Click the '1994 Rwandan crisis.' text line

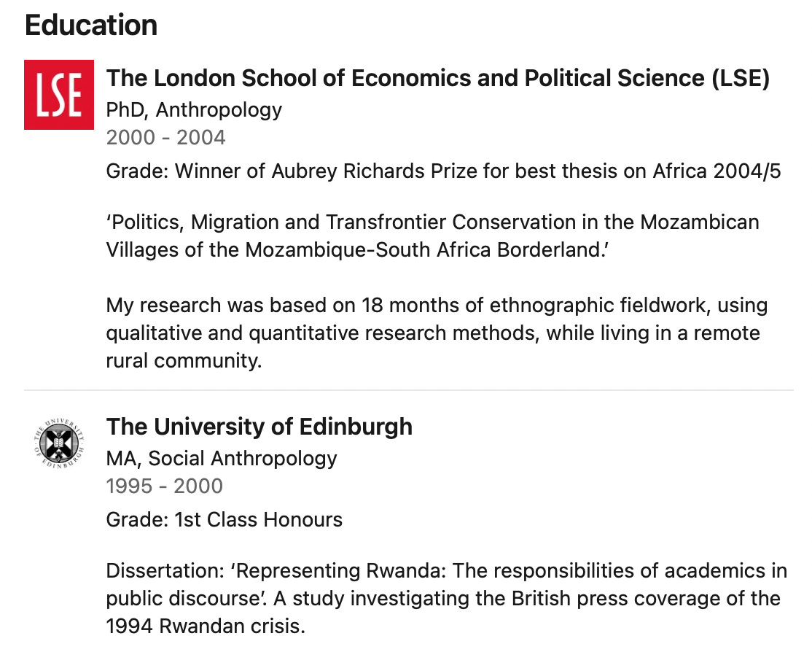(x=204, y=626)
